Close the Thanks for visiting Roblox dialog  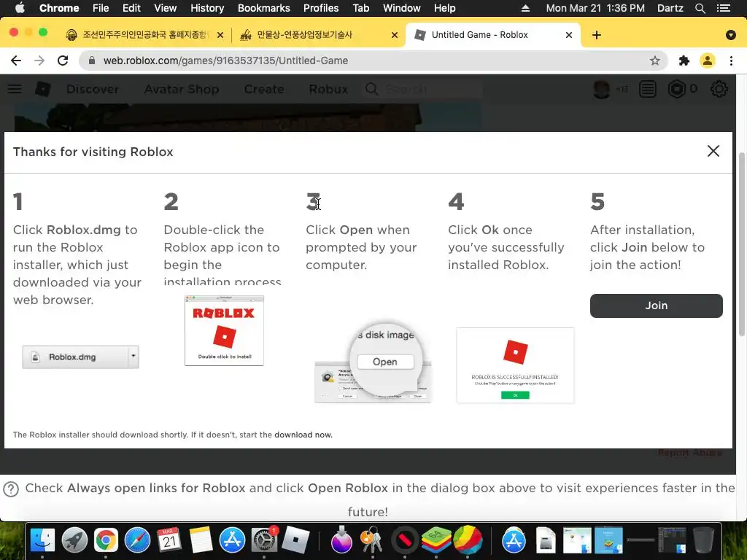(x=713, y=152)
